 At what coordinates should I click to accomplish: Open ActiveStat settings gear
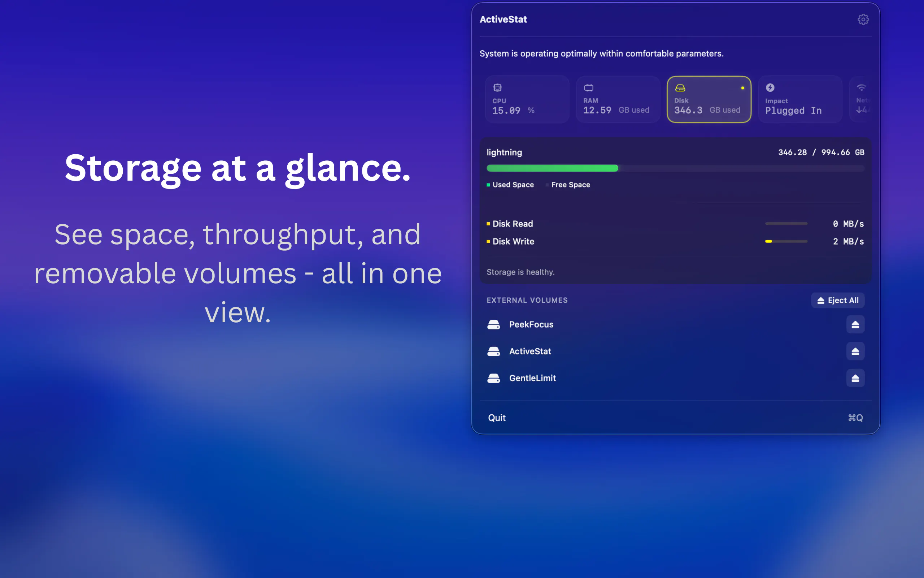(x=863, y=20)
